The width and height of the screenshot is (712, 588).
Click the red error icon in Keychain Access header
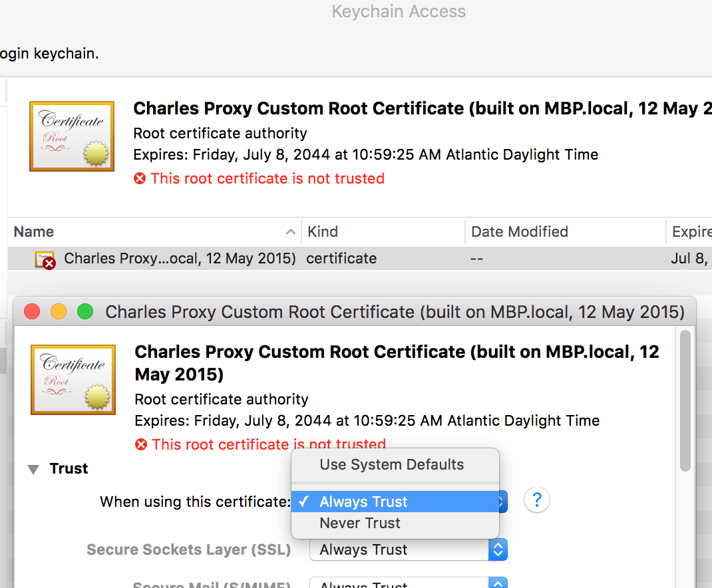tap(140, 178)
